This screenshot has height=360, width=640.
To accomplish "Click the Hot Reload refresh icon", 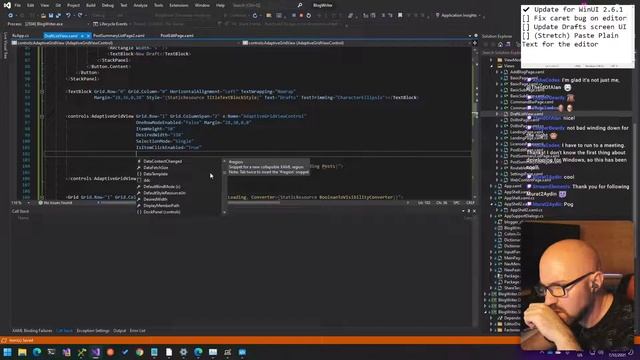I will 255,16.
